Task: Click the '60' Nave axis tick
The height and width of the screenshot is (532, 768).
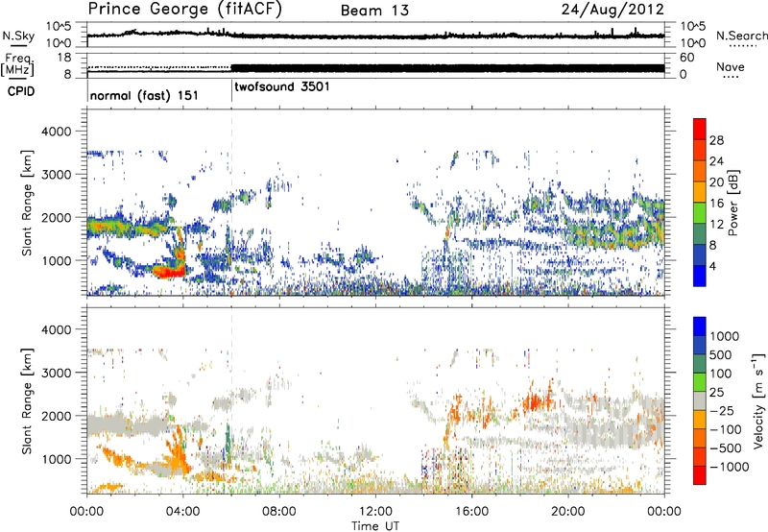Action: click(x=686, y=58)
